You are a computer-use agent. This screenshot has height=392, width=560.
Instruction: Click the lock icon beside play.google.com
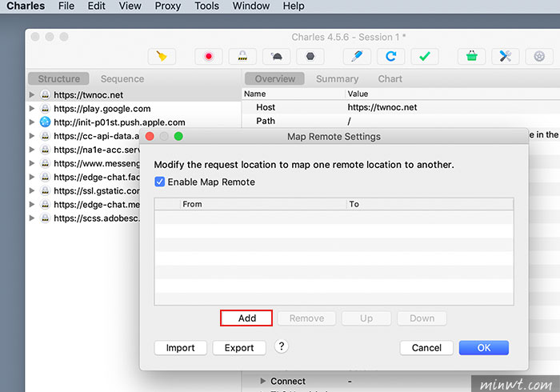pyautogui.click(x=45, y=109)
